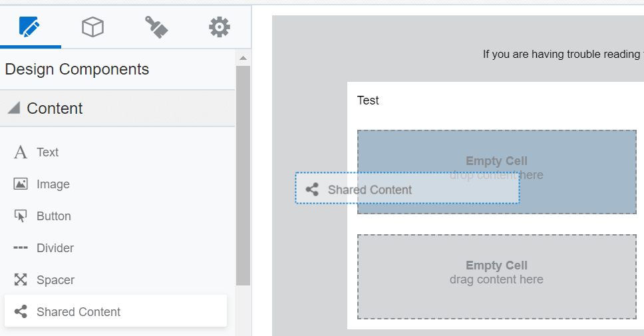Open the gear settings tab

[x=219, y=27]
